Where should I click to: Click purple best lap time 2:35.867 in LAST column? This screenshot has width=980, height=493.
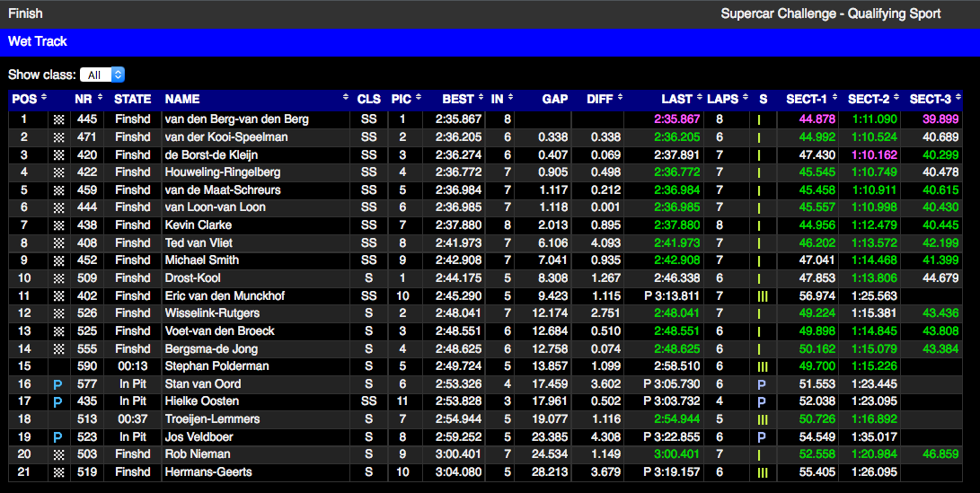click(677, 119)
